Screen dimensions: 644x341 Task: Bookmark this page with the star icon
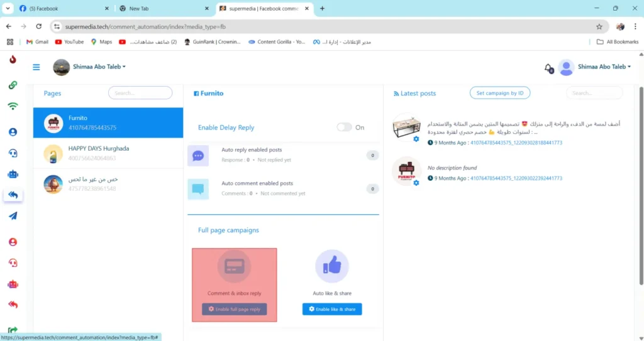click(599, 26)
